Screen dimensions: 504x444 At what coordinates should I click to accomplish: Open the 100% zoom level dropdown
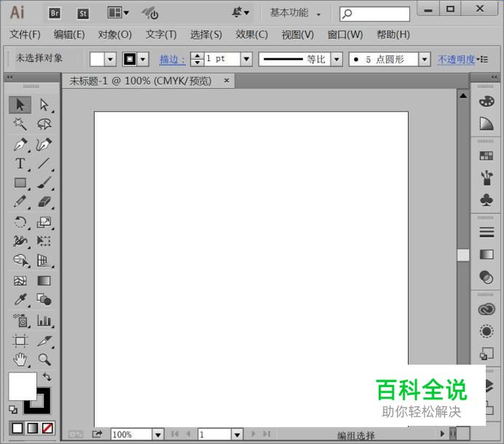click(158, 435)
